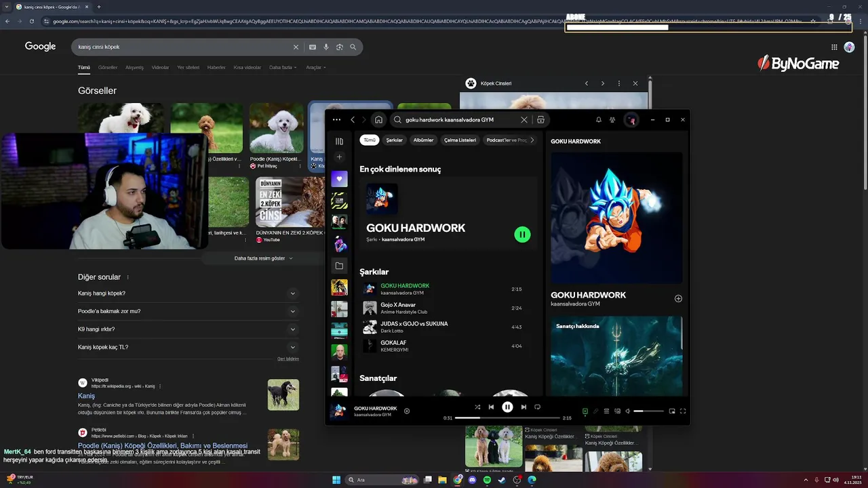Viewport: 868px width, 488px height.
Task: Open Google Araçlar dropdown
Action: pos(316,67)
